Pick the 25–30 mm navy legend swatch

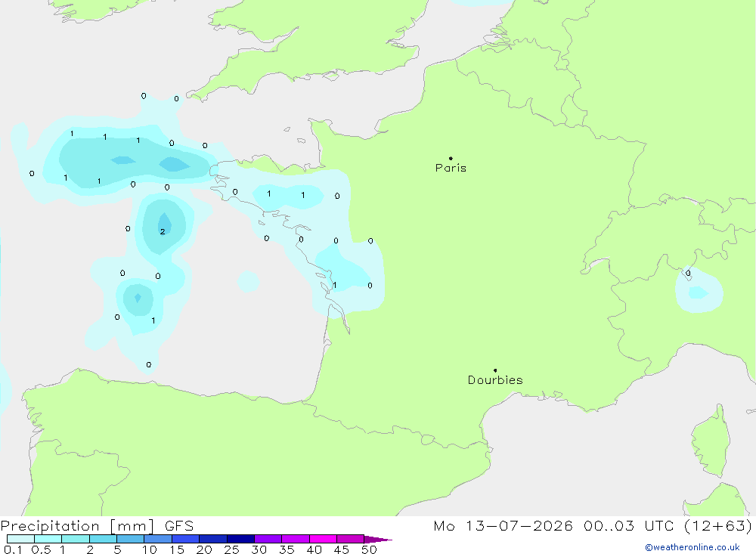coord(240,539)
